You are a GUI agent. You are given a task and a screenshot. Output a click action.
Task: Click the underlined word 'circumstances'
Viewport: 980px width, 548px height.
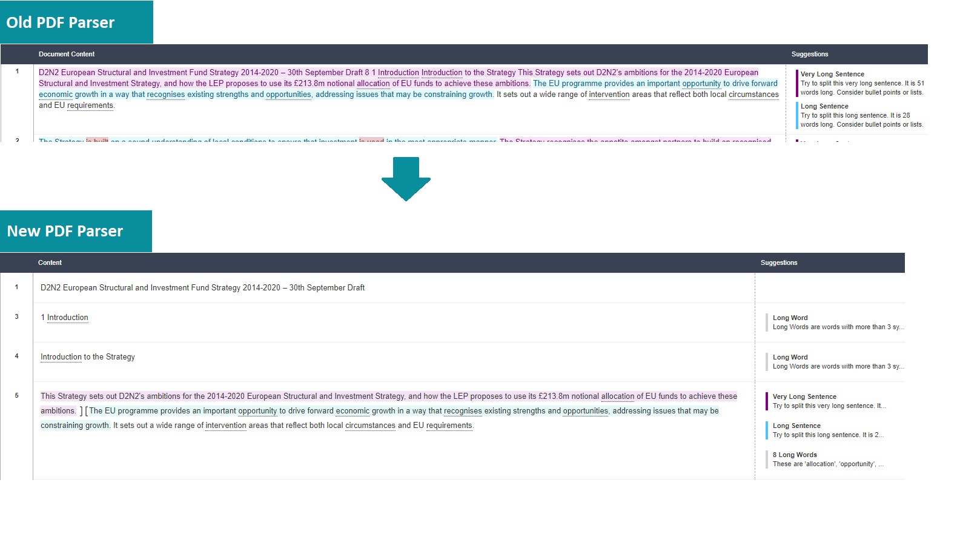371,425
